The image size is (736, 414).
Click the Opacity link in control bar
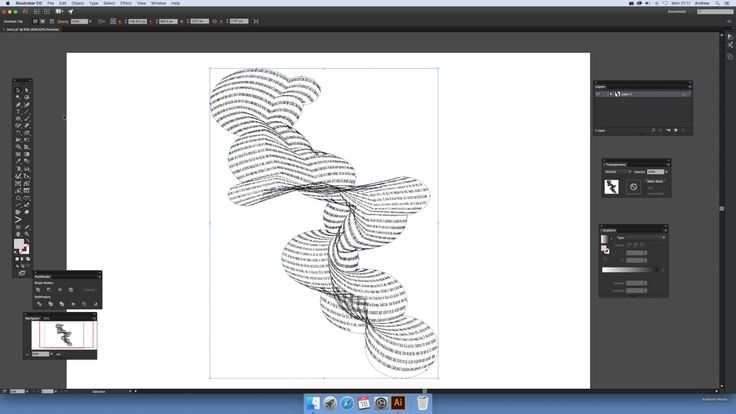coord(63,21)
